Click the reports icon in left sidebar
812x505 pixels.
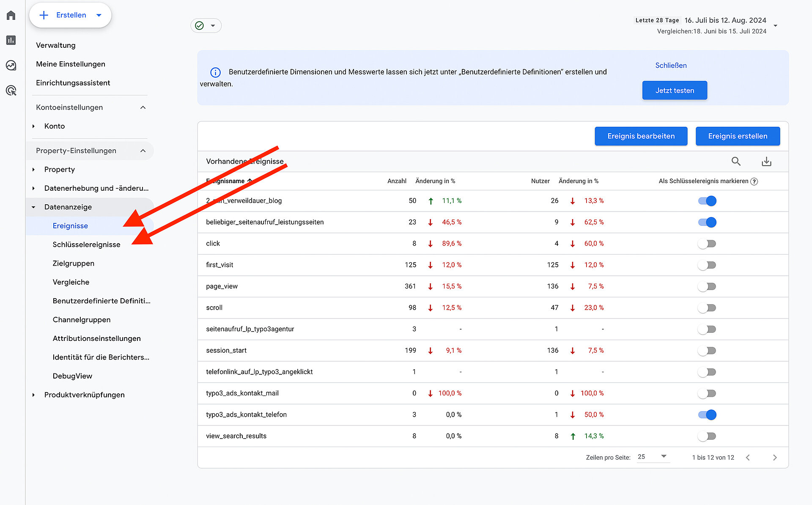pyautogui.click(x=12, y=40)
